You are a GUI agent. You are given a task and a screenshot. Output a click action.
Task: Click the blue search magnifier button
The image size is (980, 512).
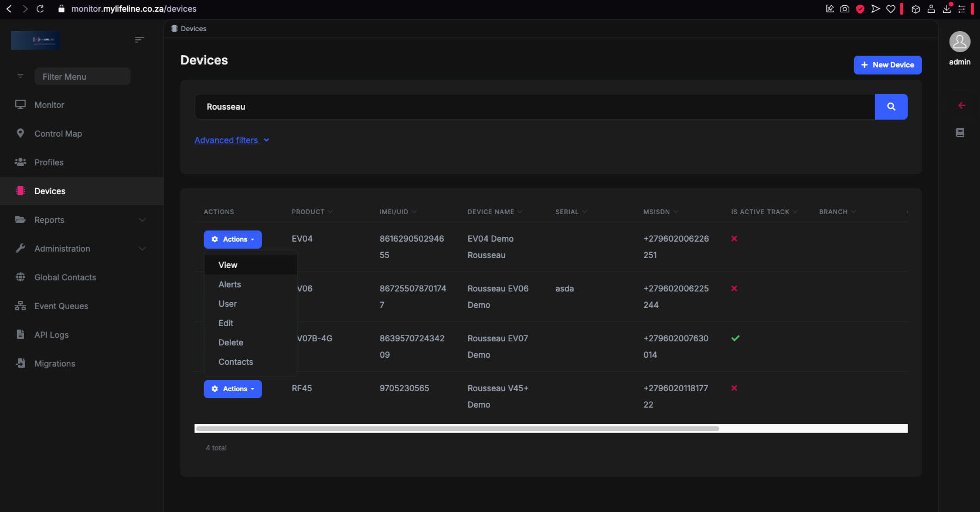[x=891, y=107]
